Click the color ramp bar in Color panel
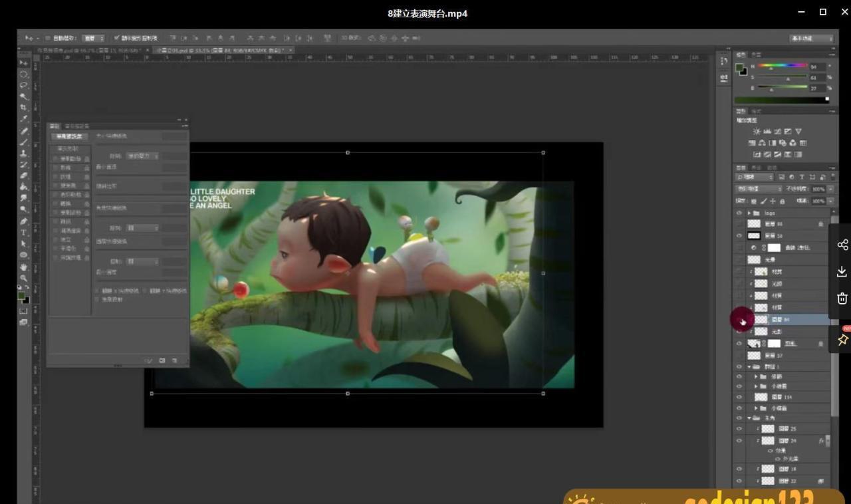This screenshot has height=504, width=851. (x=783, y=100)
